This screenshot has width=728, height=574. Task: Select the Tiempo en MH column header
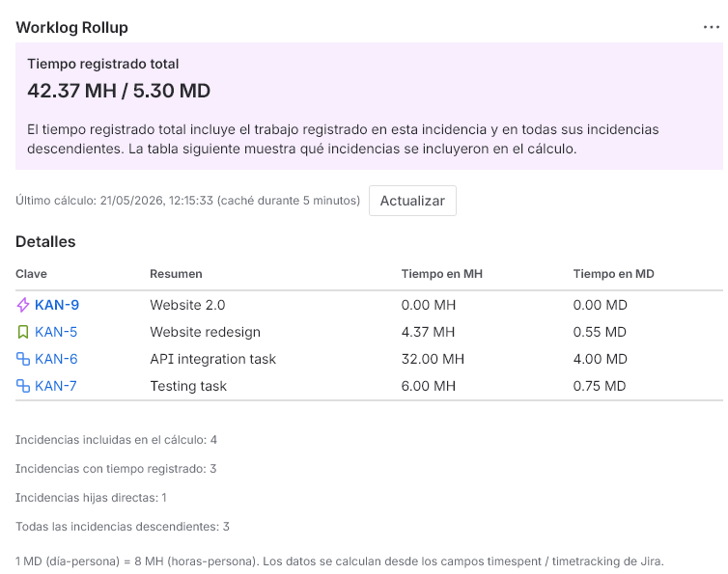coord(442,274)
